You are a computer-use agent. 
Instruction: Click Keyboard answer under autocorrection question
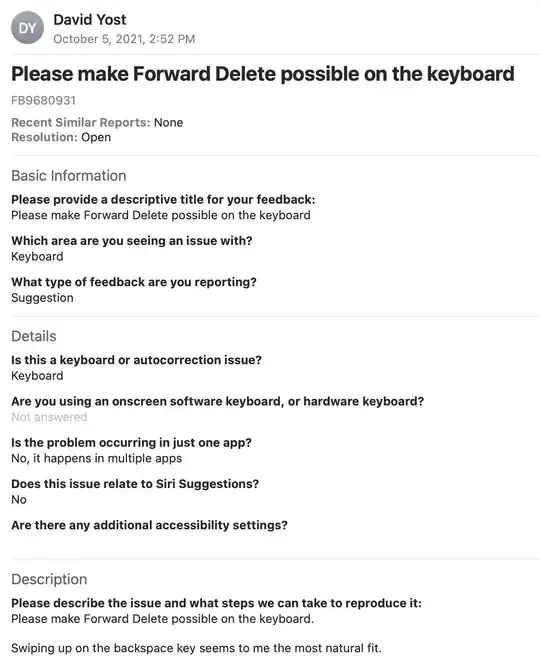tap(37, 376)
